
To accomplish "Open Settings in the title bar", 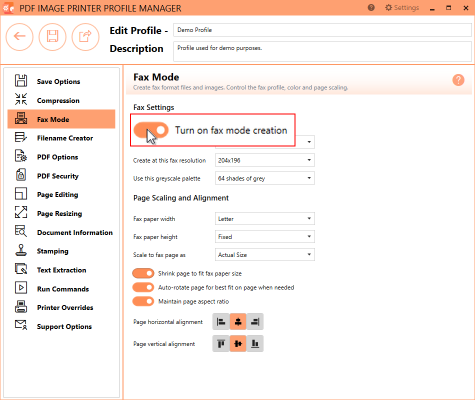I will pyautogui.click(x=402, y=7).
